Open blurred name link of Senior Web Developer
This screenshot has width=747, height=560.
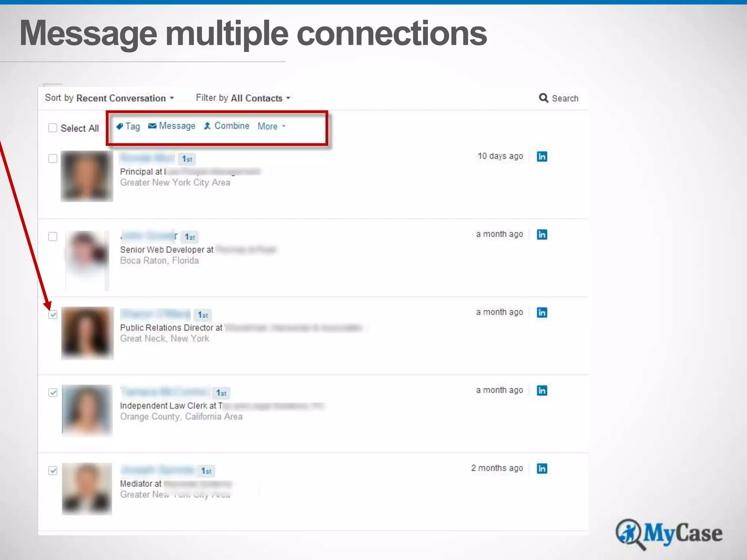149,236
